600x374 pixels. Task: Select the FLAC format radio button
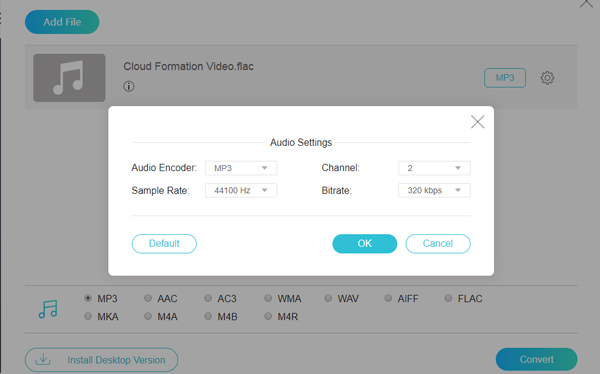pos(448,298)
